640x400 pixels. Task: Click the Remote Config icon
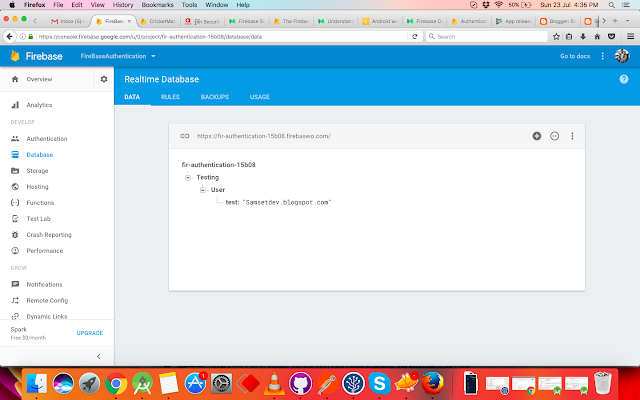15,300
